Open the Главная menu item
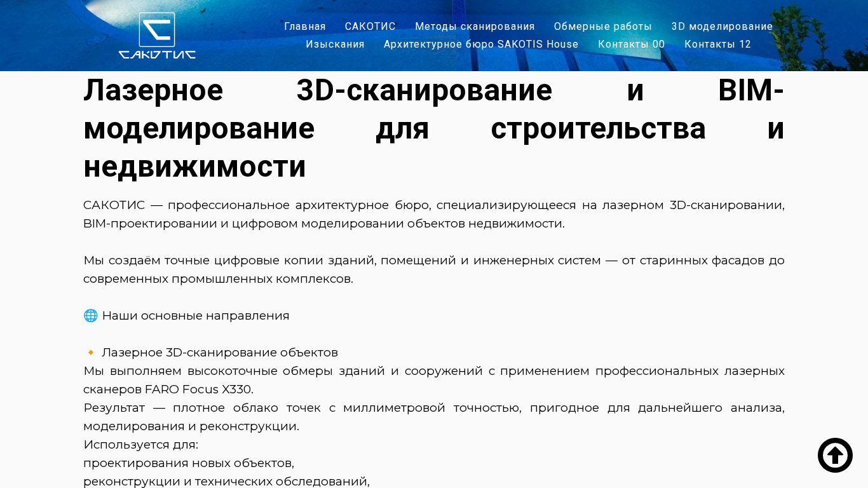This screenshot has height=488, width=868. coord(305,27)
